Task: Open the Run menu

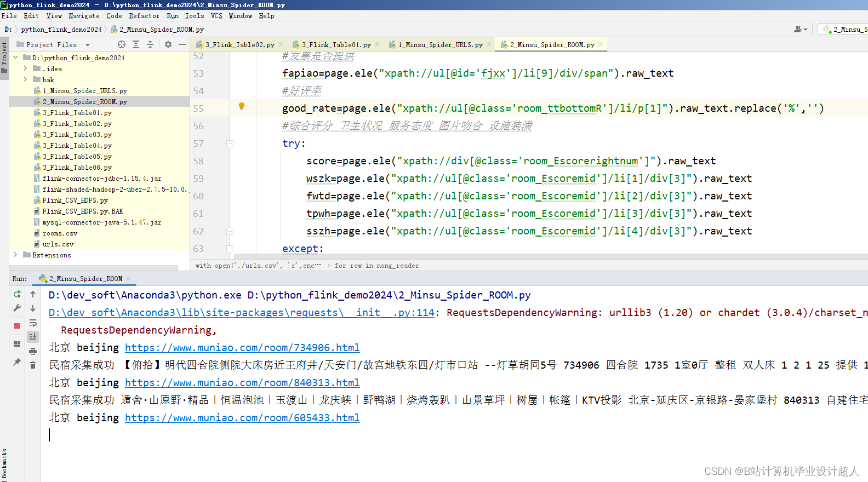Action: pyautogui.click(x=173, y=16)
